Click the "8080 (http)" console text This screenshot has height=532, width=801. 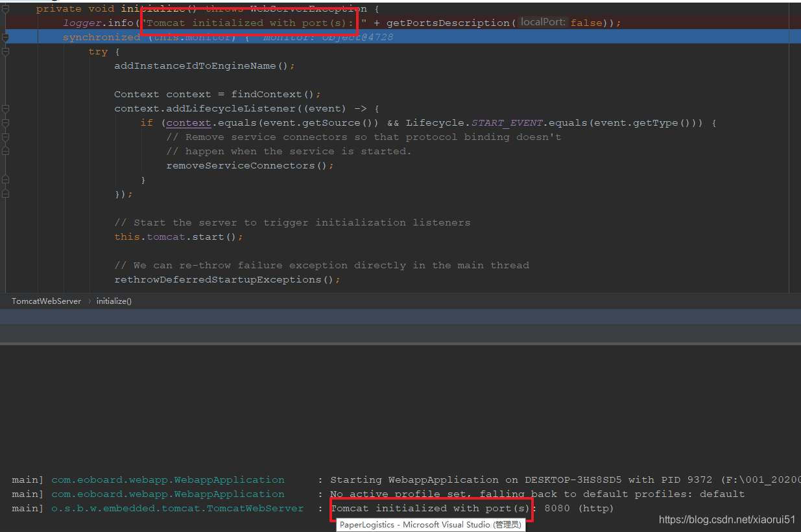[x=579, y=509]
